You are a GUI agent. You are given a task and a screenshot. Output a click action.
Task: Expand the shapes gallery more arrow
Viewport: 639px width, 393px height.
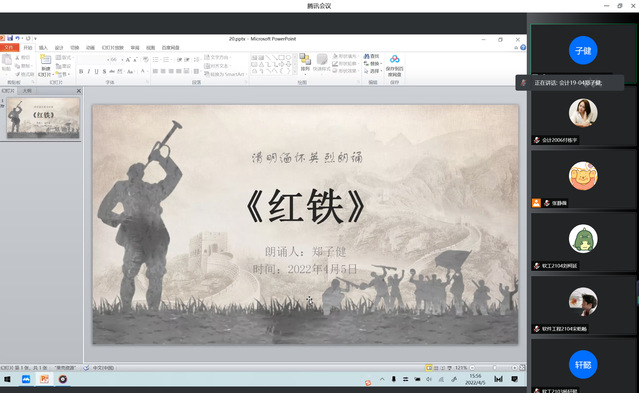click(x=295, y=71)
